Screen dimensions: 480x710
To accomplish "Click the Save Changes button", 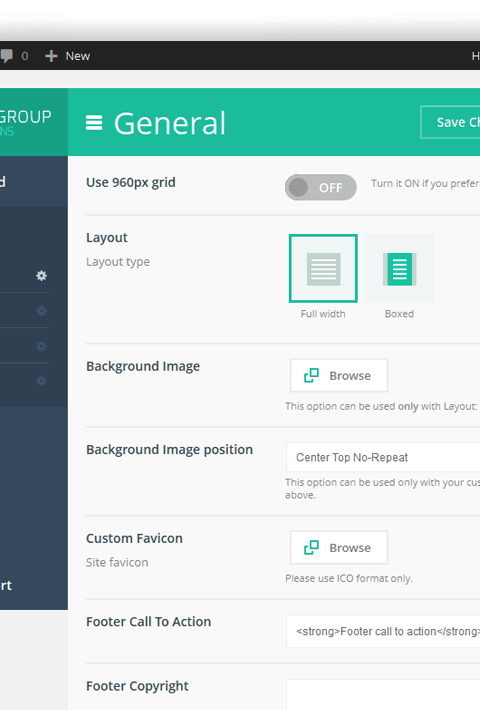I will [450, 122].
